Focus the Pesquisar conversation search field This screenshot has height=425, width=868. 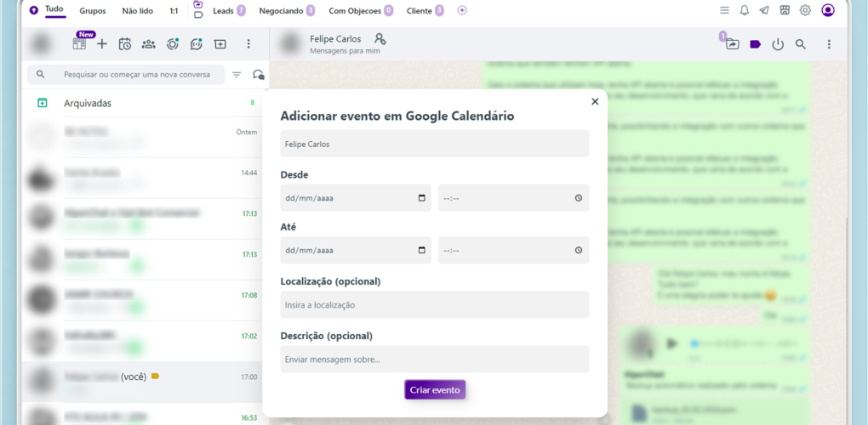click(126, 75)
